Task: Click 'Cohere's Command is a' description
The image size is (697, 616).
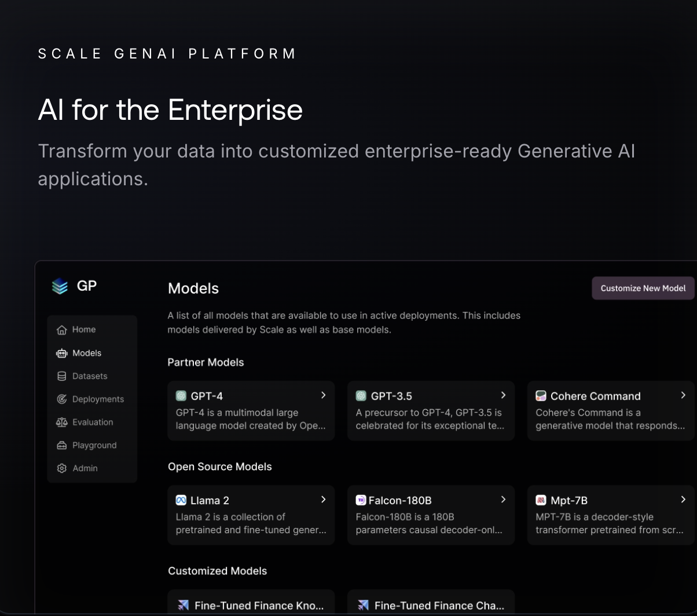Action: pos(610,419)
